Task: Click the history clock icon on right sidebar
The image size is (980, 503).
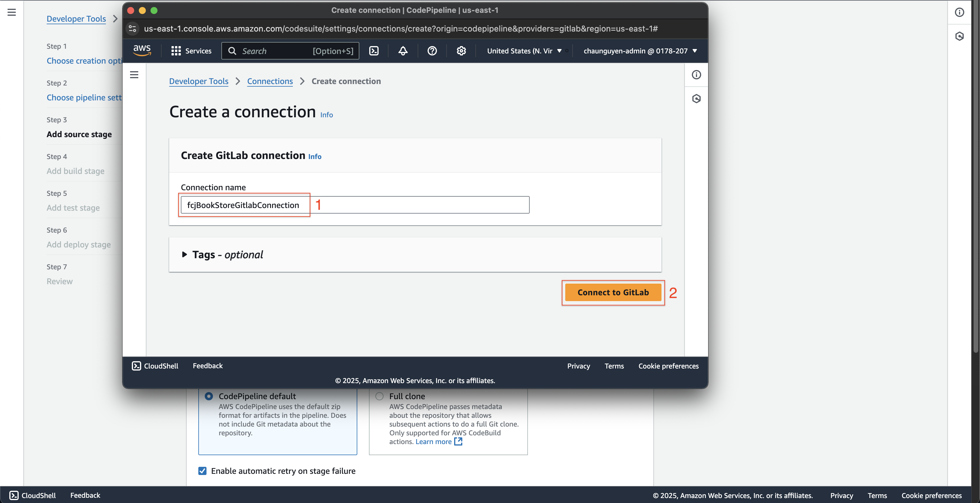Action: 960,36
